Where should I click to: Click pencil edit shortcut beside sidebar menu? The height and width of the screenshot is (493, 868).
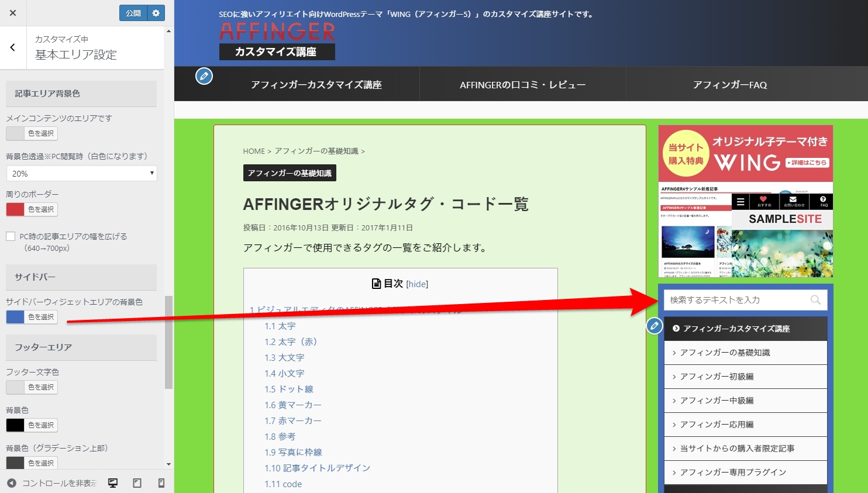[655, 326]
